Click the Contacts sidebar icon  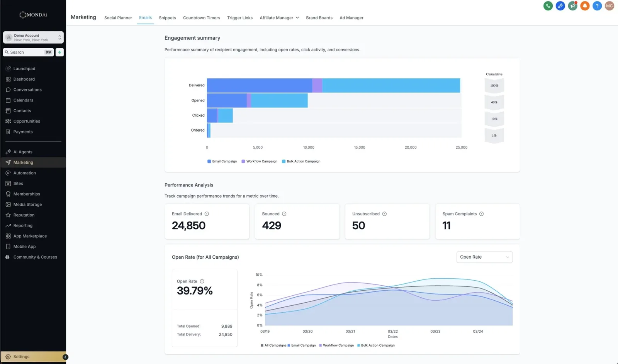[x=8, y=111]
